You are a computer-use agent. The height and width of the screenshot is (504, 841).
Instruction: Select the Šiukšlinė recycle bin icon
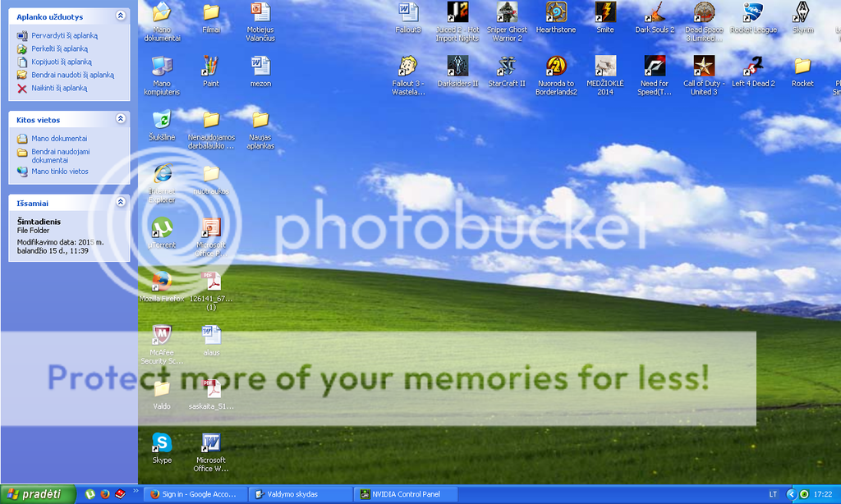pyautogui.click(x=162, y=121)
